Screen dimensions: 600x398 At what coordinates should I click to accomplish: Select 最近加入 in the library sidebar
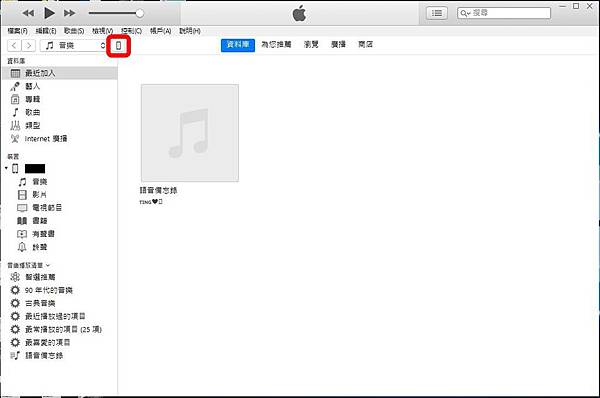pyautogui.click(x=60, y=73)
